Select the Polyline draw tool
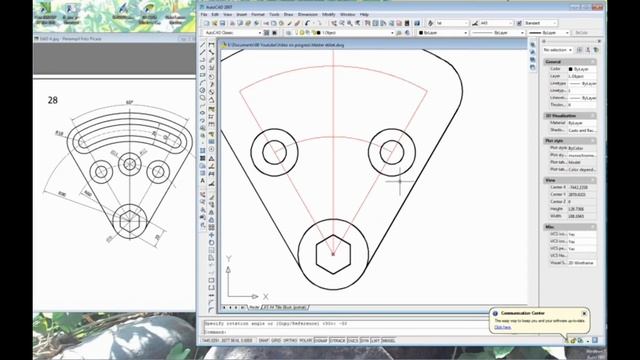640x360 pixels. pos(203,60)
